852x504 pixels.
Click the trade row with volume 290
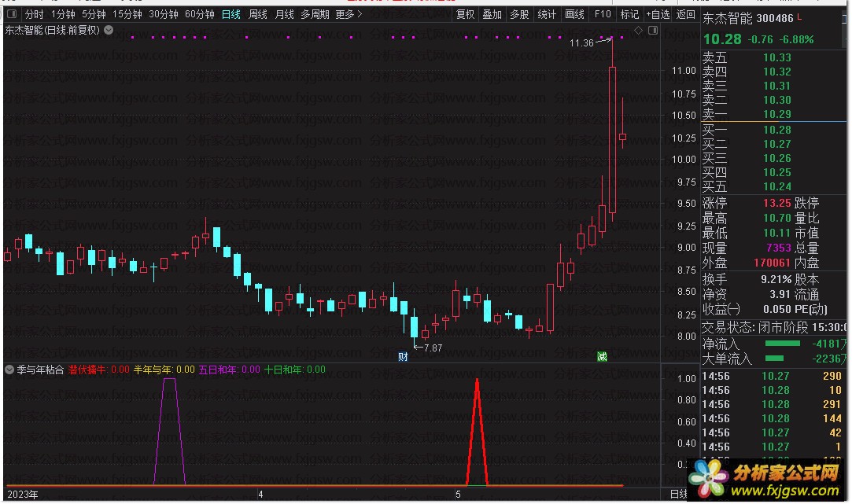pos(772,376)
